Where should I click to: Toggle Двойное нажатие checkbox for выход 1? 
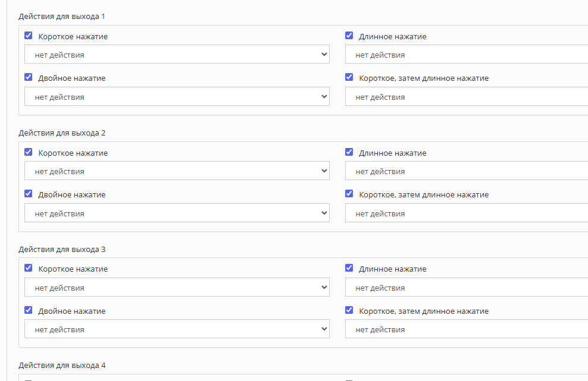coord(28,77)
